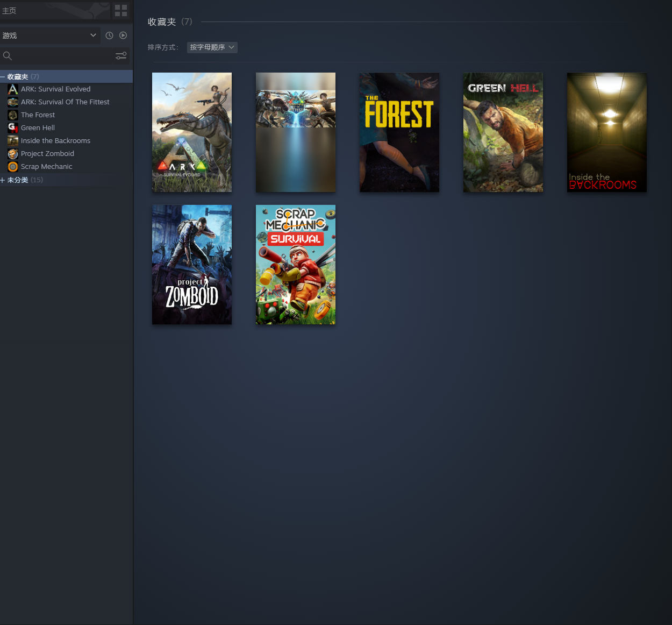Viewport: 672px width, 625px height.
Task: Collapse the 收藏夹 category in sidebar
Action: [3, 77]
